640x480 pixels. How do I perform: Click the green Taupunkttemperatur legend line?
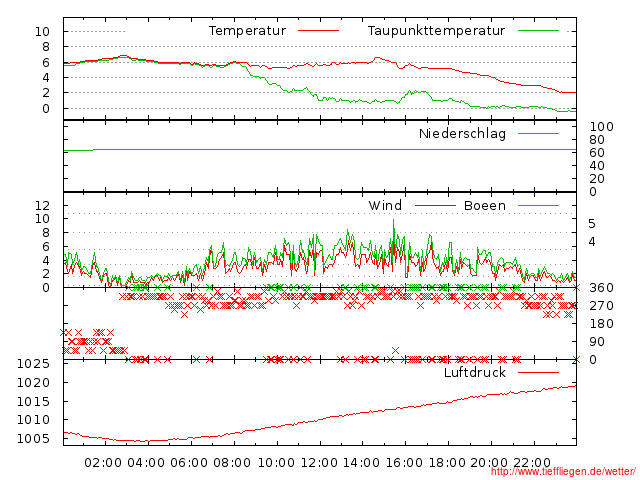(x=538, y=31)
